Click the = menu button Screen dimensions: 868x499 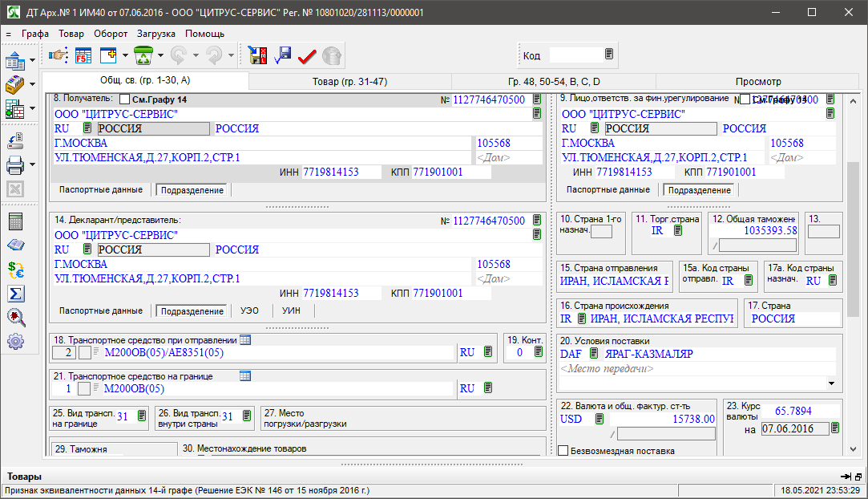tap(8, 34)
